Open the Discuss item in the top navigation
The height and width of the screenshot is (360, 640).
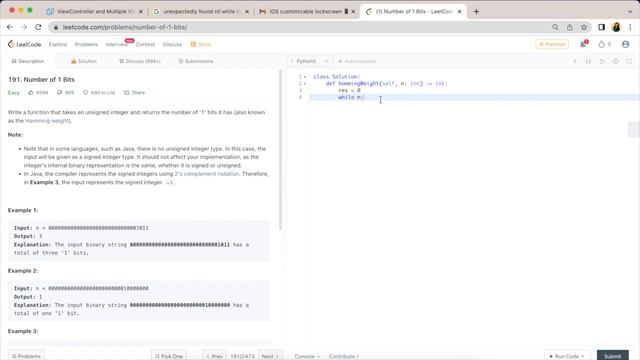[172, 44]
